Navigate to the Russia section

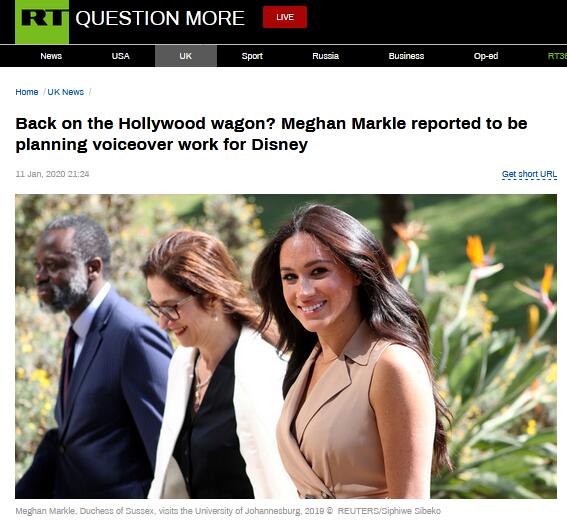tap(325, 56)
